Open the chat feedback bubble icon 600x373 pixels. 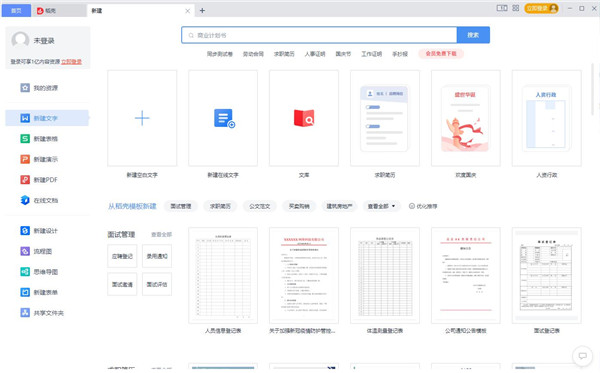[x=582, y=356]
